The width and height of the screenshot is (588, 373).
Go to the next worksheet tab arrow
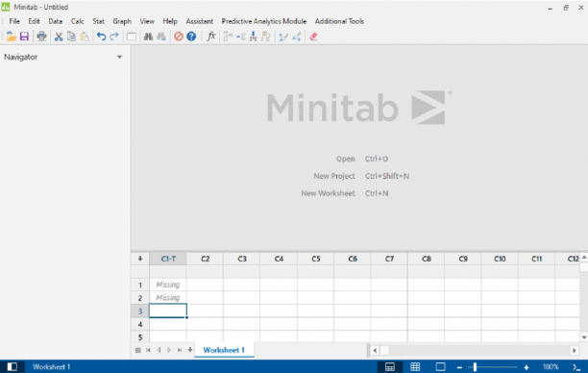[169, 350]
